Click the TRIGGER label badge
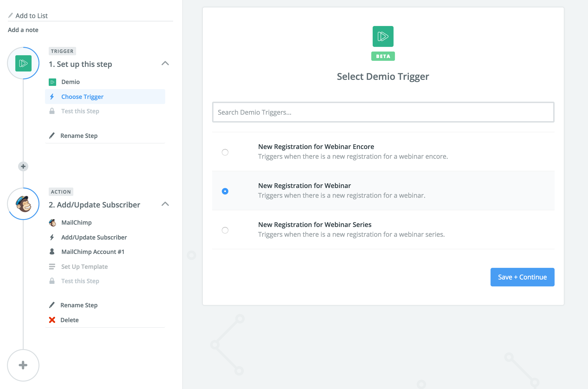The width and height of the screenshot is (588, 389). (62, 51)
